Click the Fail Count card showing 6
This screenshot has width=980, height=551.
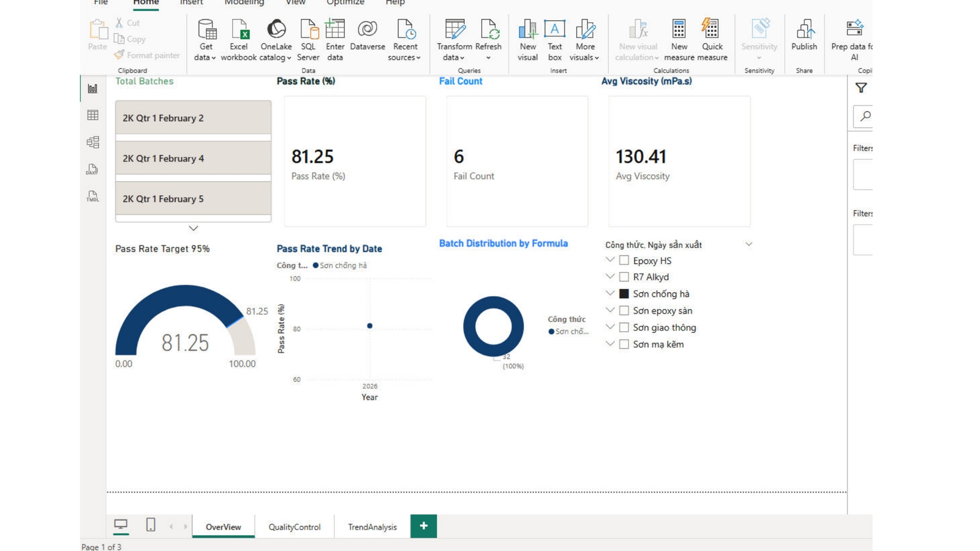pyautogui.click(x=518, y=162)
